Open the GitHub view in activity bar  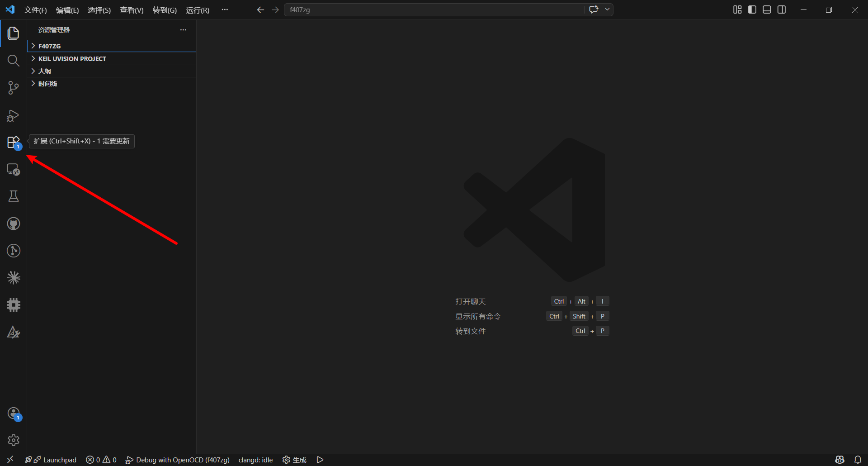click(x=14, y=223)
